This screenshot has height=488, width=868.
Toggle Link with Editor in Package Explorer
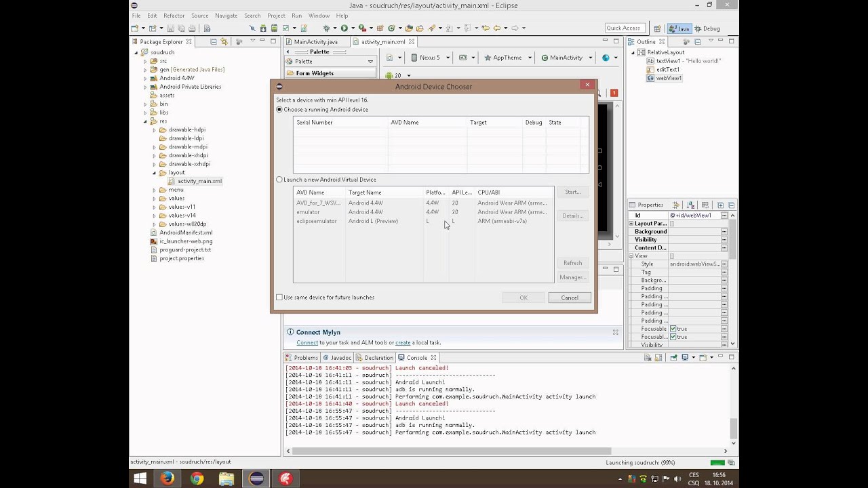click(224, 42)
